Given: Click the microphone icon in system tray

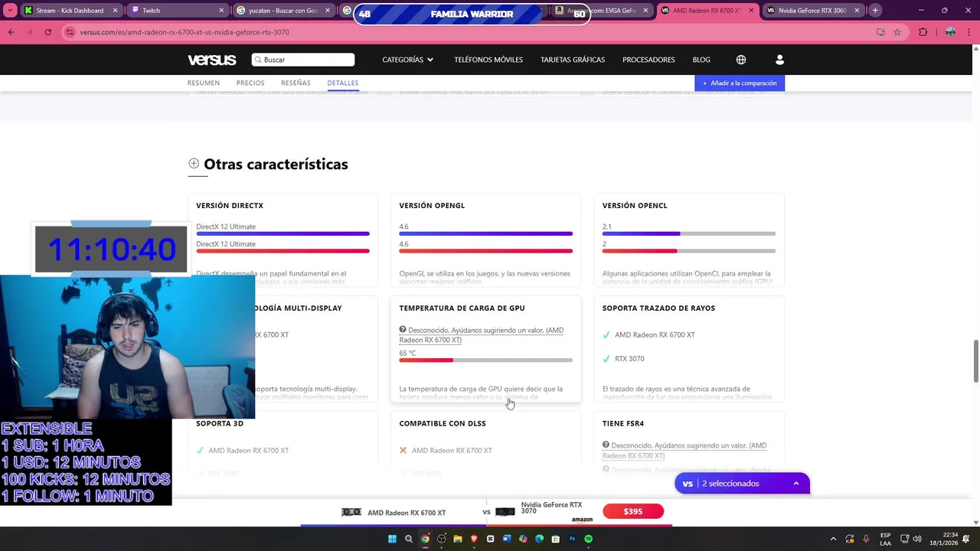Looking at the screenshot, I should (866, 539).
